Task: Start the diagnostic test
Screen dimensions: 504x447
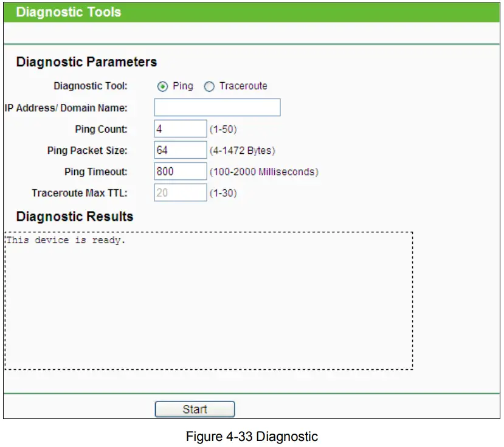Action: 195,409
